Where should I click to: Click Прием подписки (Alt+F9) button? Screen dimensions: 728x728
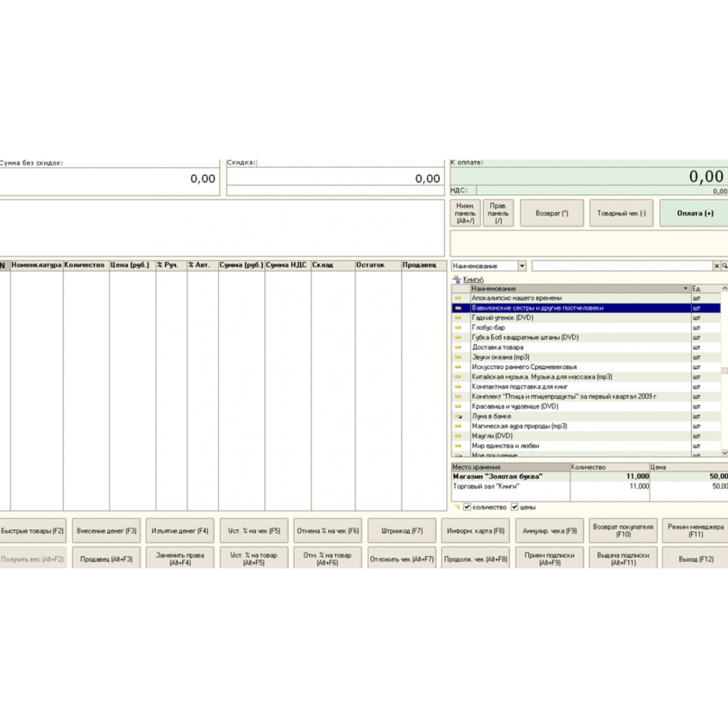[549, 559]
